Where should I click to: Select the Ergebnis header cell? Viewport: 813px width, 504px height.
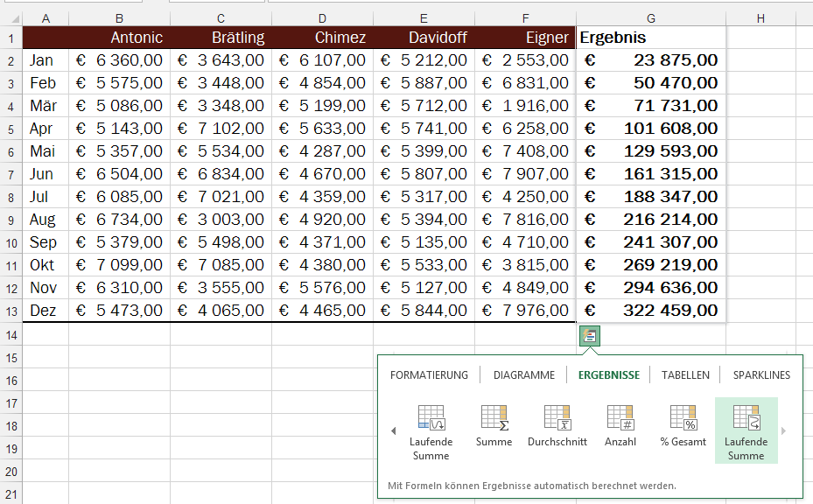point(650,38)
